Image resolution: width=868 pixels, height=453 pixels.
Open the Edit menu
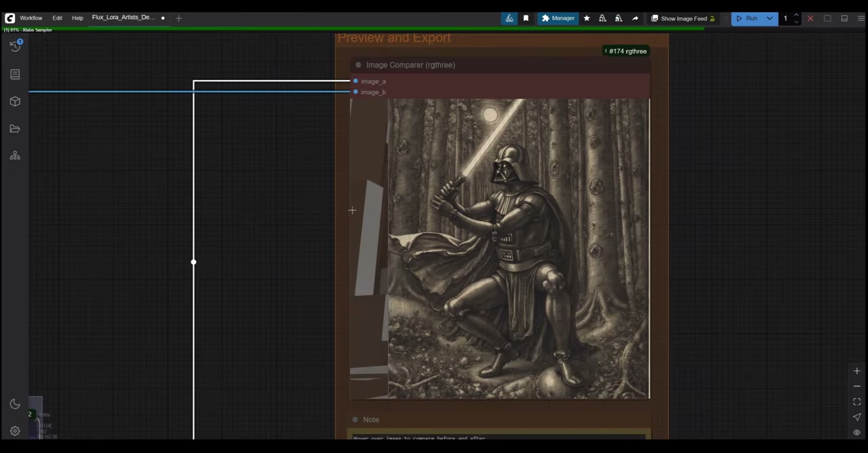click(x=57, y=18)
